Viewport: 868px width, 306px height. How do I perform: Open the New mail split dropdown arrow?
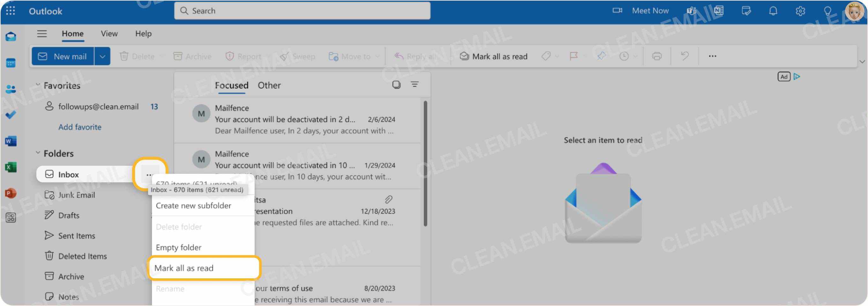[x=102, y=56]
